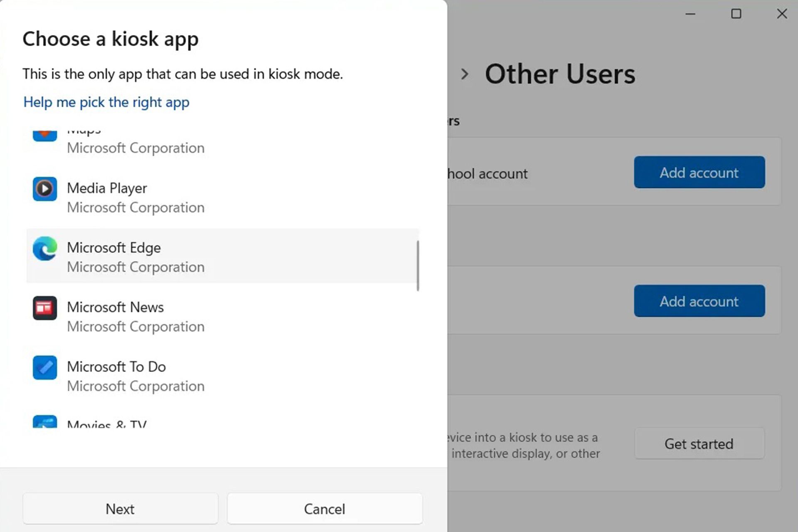Click Add account for school account
The height and width of the screenshot is (532, 798).
699,172
